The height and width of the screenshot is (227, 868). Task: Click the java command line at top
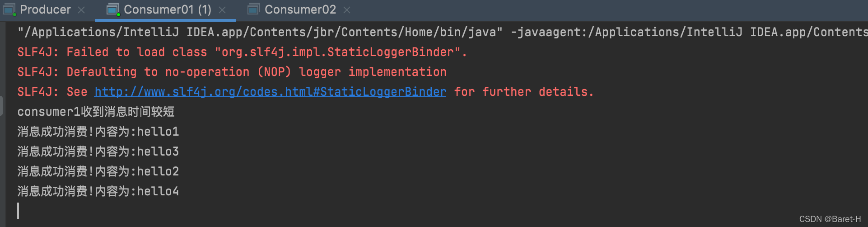click(443, 32)
